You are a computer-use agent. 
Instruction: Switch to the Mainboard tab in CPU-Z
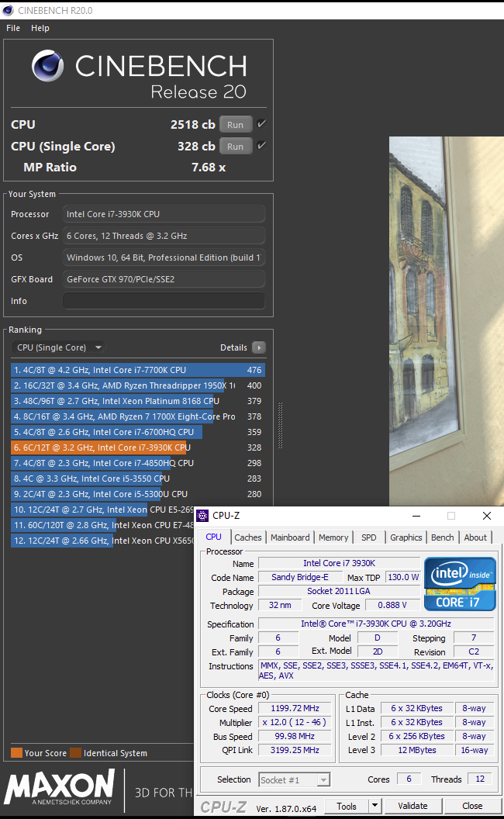coord(291,537)
